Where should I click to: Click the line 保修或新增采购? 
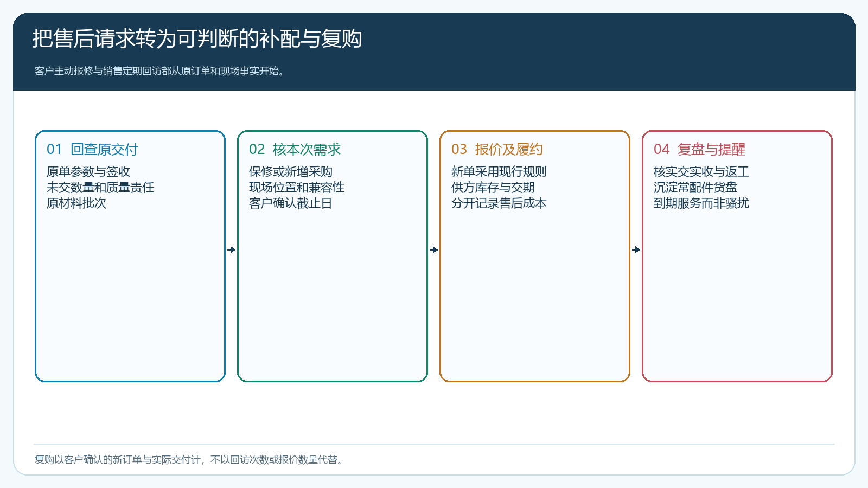pos(291,172)
